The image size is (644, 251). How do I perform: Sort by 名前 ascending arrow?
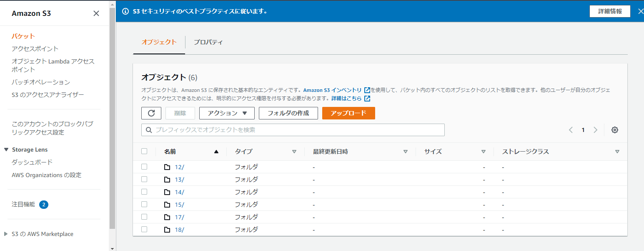(216, 152)
